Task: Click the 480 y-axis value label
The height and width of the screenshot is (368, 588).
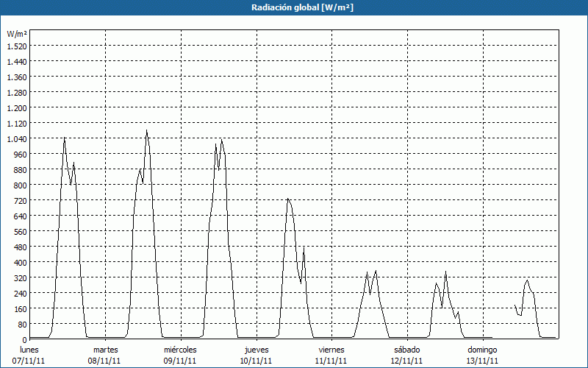Action: (19, 247)
